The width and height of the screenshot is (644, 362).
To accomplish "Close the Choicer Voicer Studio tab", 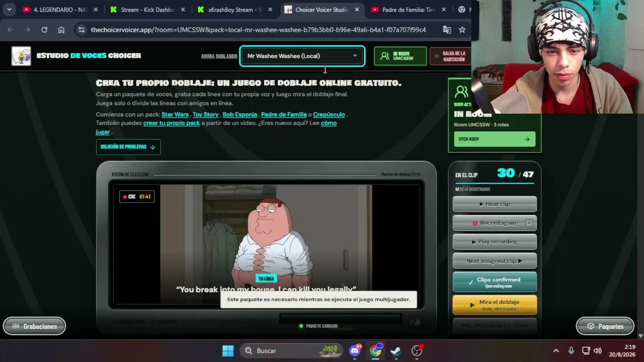I will point(357,10).
